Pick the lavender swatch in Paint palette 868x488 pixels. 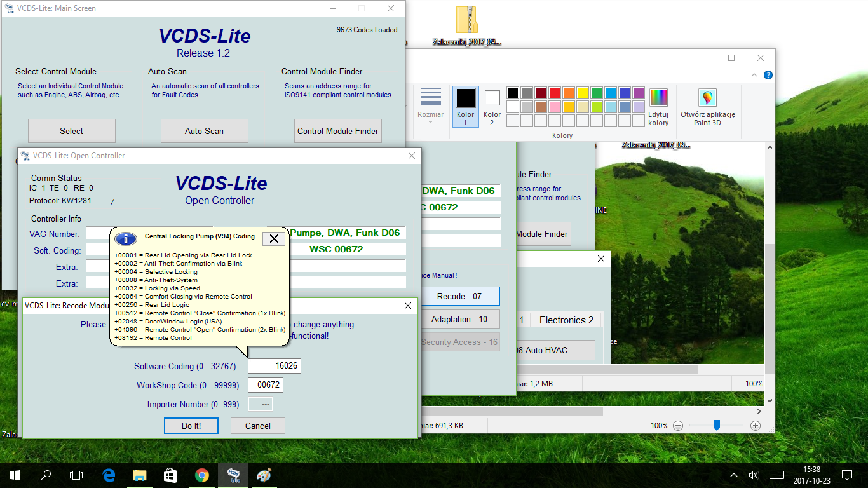[x=639, y=107]
